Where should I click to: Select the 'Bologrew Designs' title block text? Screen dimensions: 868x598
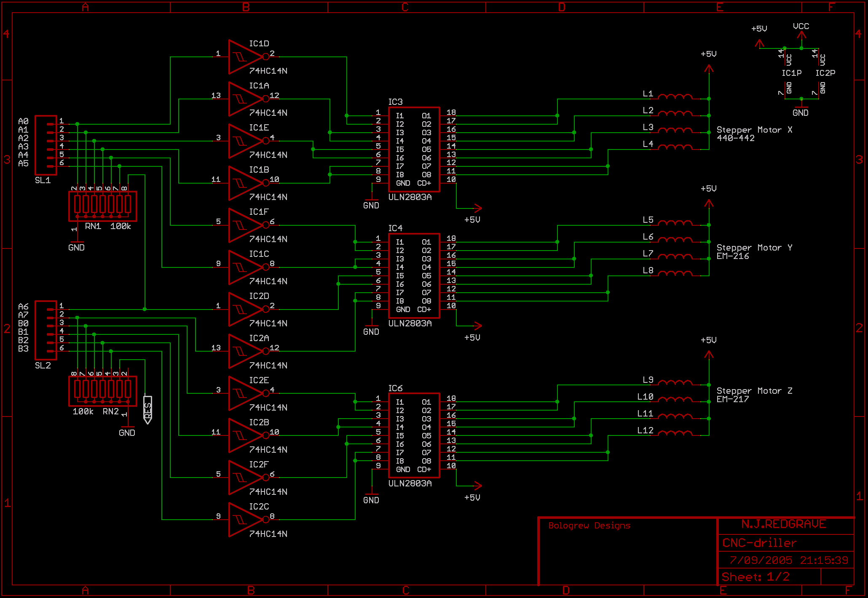[589, 526]
